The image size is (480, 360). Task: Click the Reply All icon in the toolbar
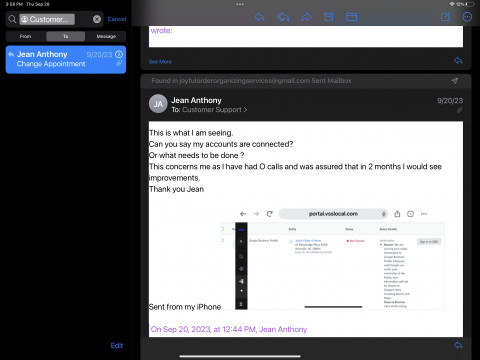coord(283,17)
